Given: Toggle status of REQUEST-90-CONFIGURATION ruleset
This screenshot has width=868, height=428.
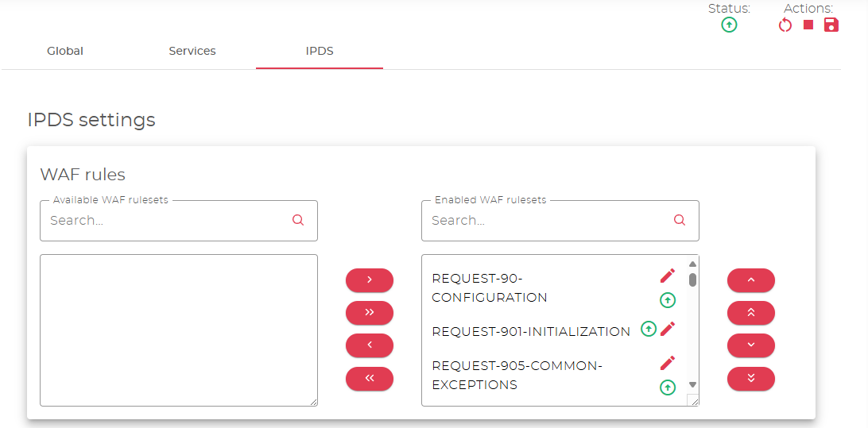Looking at the screenshot, I should click(668, 300).
